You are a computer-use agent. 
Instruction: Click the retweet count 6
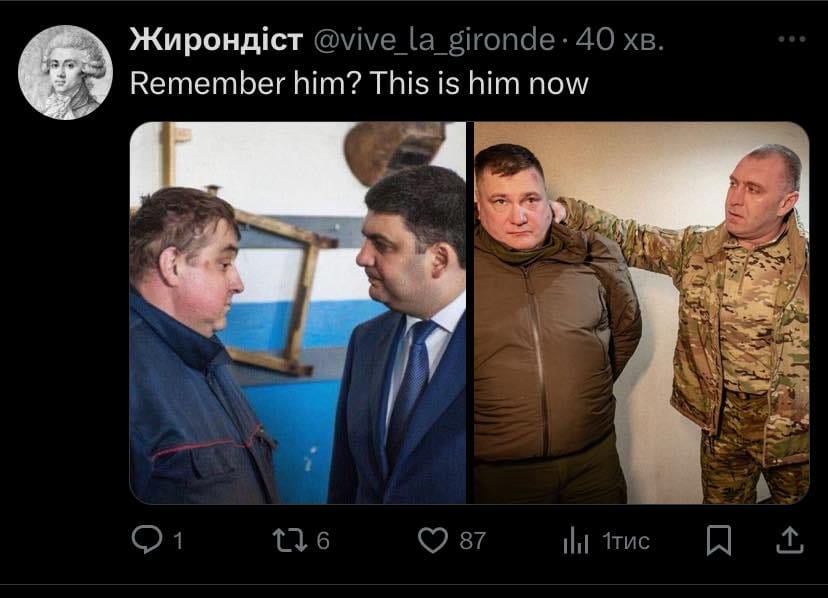(x=323, y=540)
